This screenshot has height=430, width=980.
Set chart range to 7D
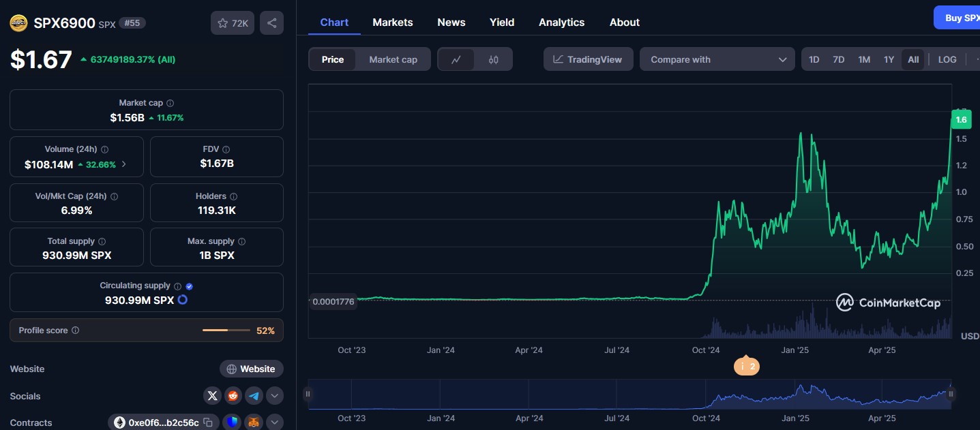(839, 59)
